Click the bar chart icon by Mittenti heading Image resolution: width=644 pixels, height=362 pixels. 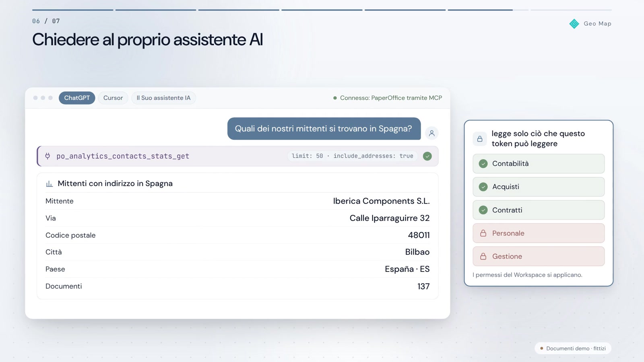[50, 184]
